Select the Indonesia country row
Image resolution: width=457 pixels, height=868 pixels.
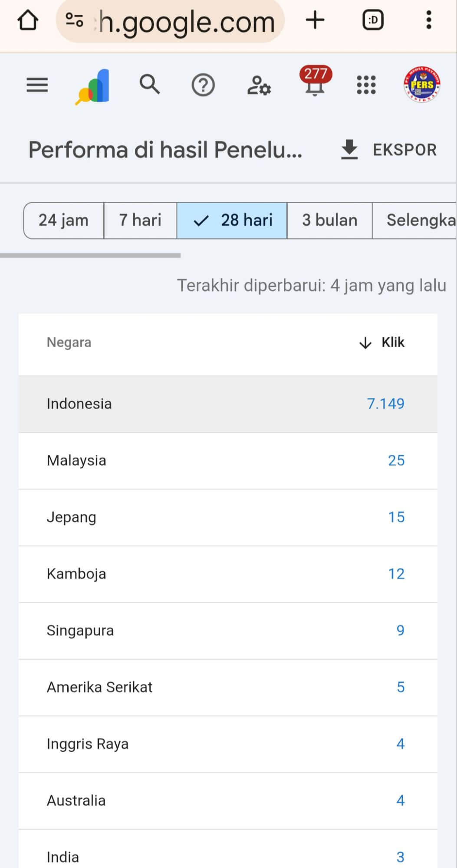[x=228, y=404]
